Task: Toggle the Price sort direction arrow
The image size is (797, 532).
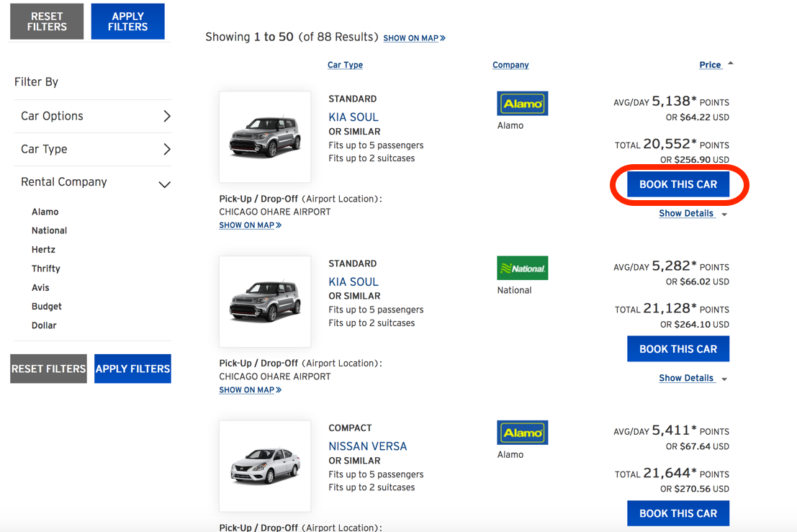Action: (x=731, y=63)
